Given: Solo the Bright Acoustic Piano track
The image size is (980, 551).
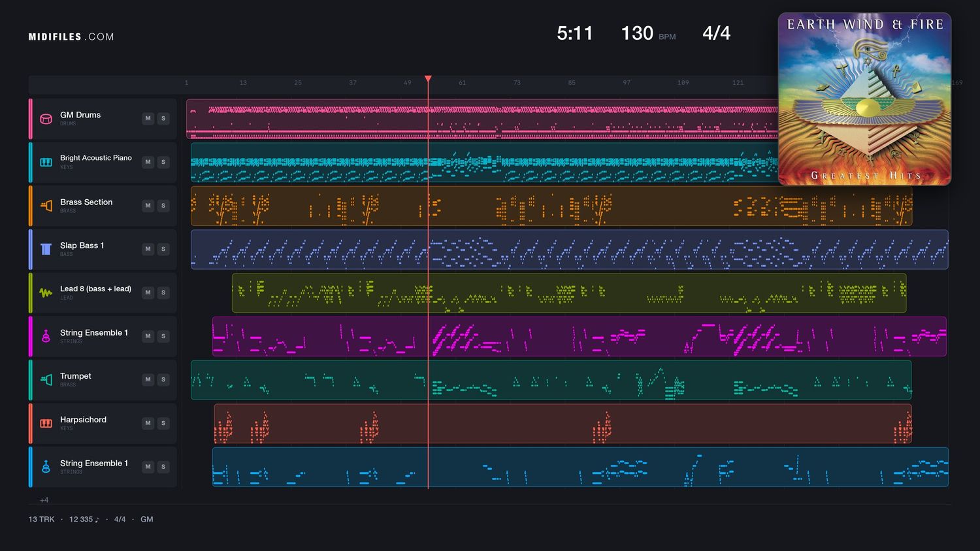Looking at the screenshot, I should [163, 162].
